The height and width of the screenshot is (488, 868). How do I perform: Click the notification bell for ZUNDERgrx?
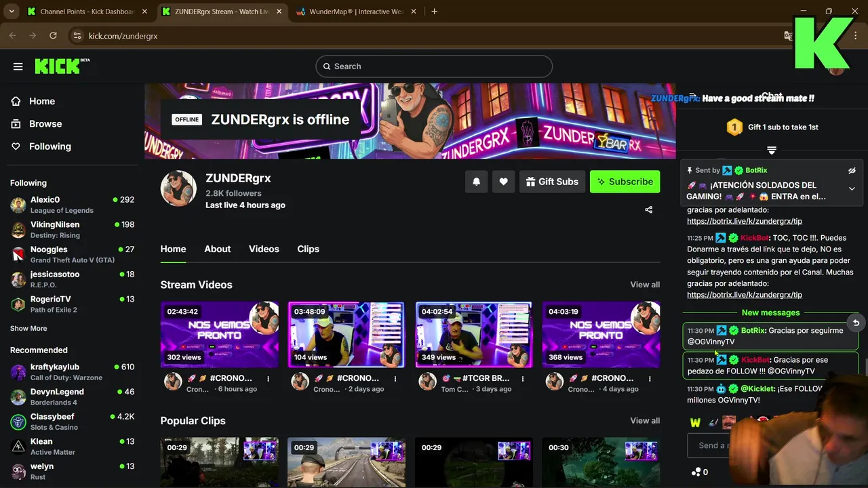pyautogui.click(x=476, y=182)
